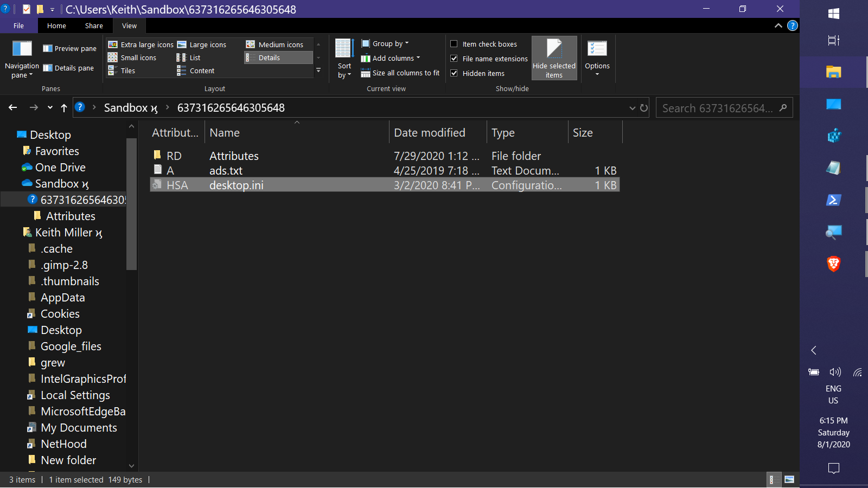The width and height of the screenshot is (868, 488).
Task: Open Brave browser from the taskbar
Action: (834, 264)
